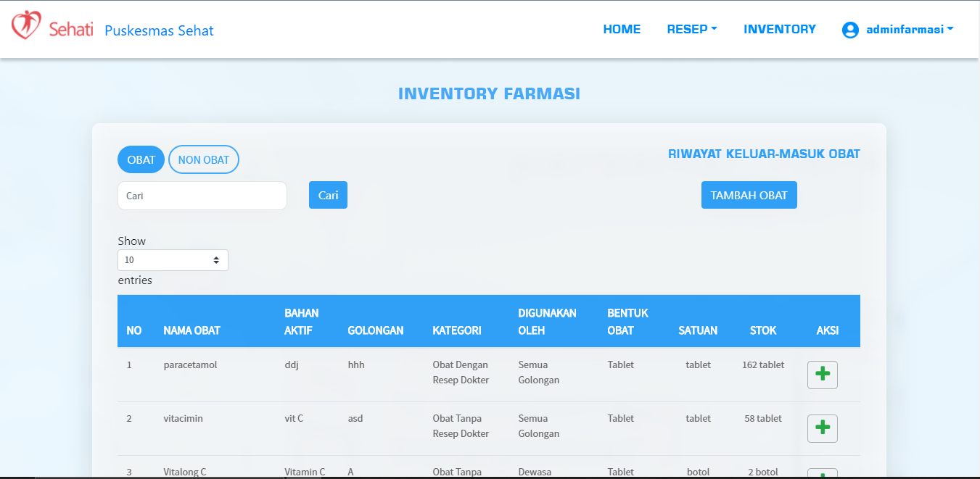Select the OBAT filter pill
Viewport: 980px width, 479px height.
click(x=141, y=160)
